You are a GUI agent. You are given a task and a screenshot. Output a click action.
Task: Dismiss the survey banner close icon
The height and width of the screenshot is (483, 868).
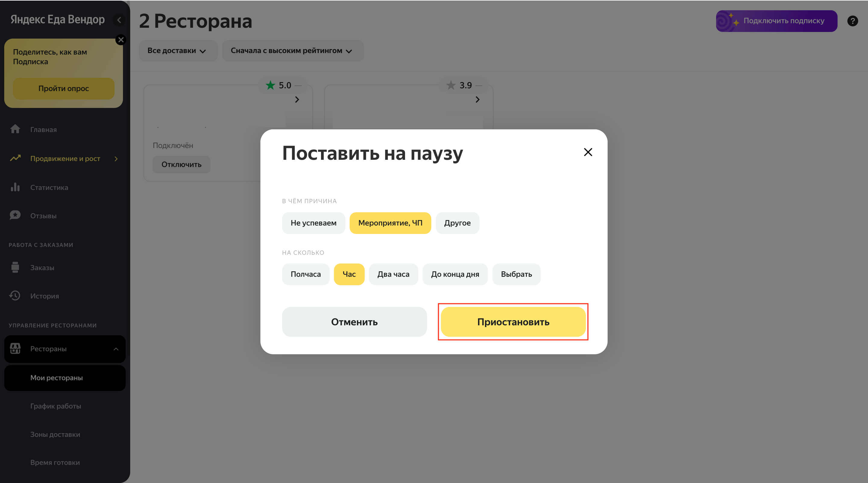[121, 40]
